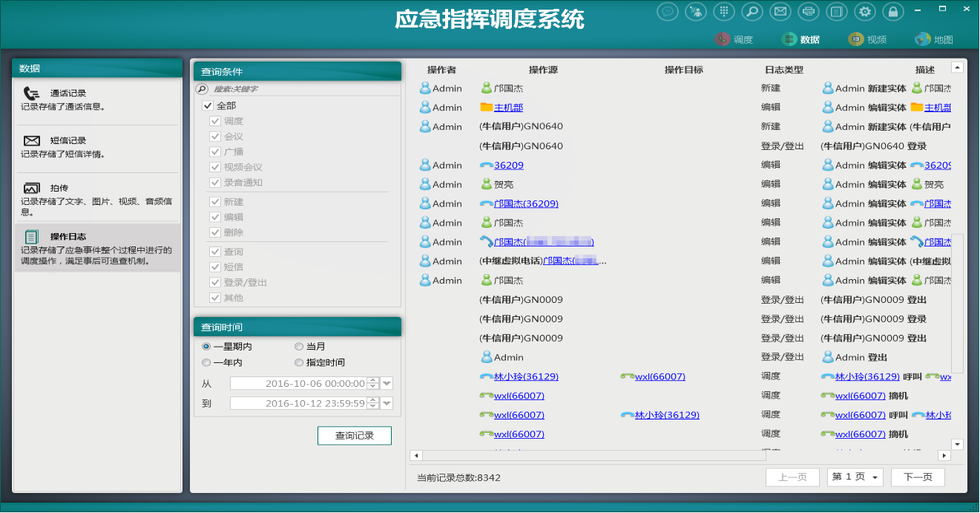Image resolution: width=980 pixels, height=513 pixels.
Task: Switch to the 地图 map tab
Action: pos(934,39)
